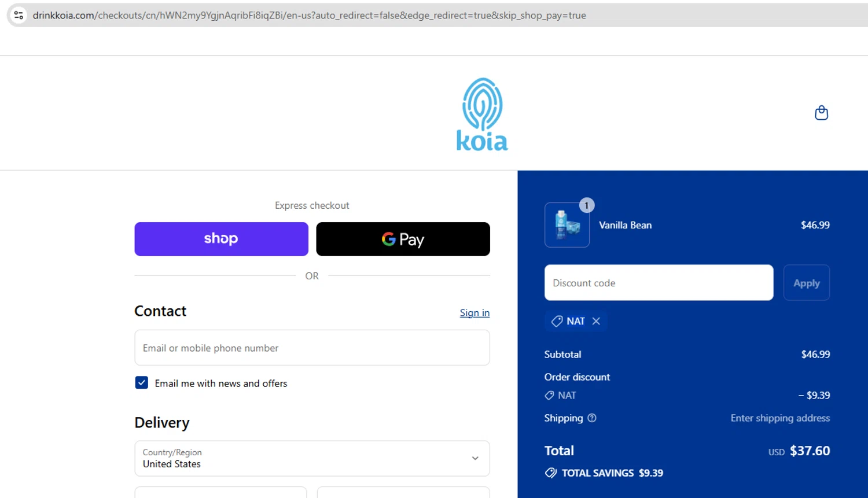Click the Delivery heading

point(162,423)
